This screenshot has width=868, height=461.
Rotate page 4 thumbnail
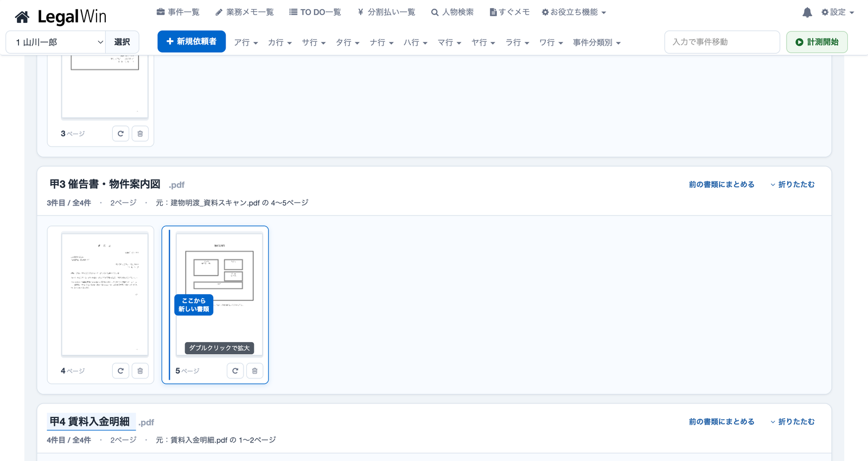120,371
